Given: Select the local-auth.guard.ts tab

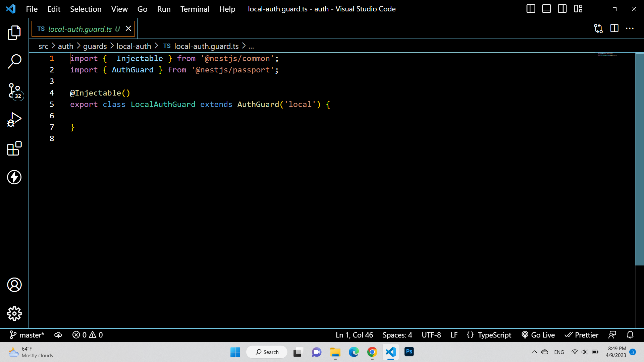Looking at the screenshot, I should tap(79, 29).
